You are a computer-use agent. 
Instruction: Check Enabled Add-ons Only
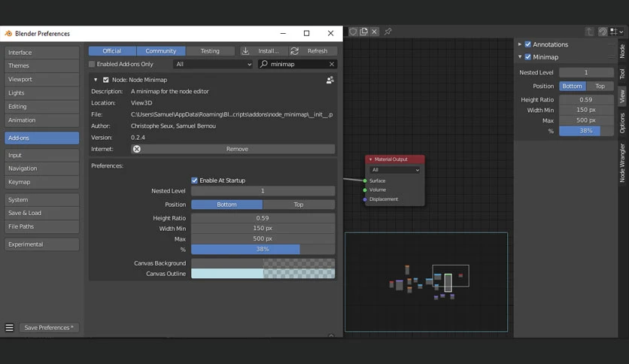(92, 64)
